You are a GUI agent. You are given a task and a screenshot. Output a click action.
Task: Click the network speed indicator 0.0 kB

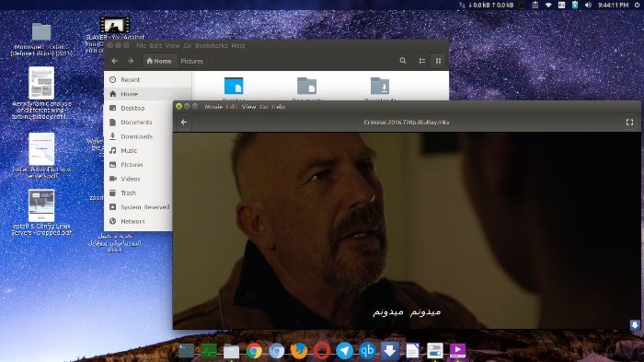(486, 5)
